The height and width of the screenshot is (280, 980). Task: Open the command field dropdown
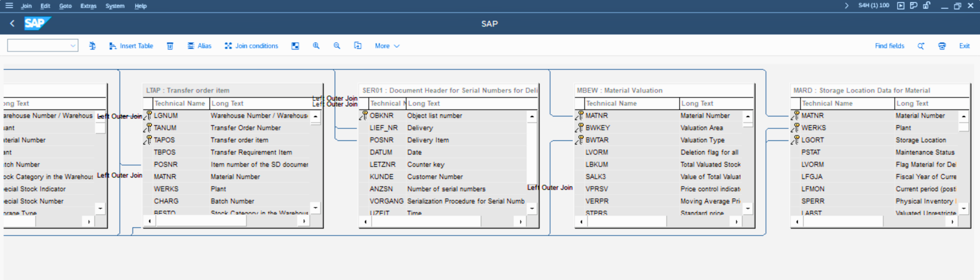[73, 46]
